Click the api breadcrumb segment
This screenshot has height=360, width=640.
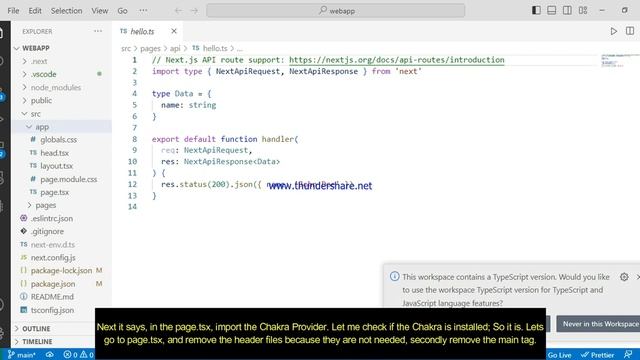175,49
